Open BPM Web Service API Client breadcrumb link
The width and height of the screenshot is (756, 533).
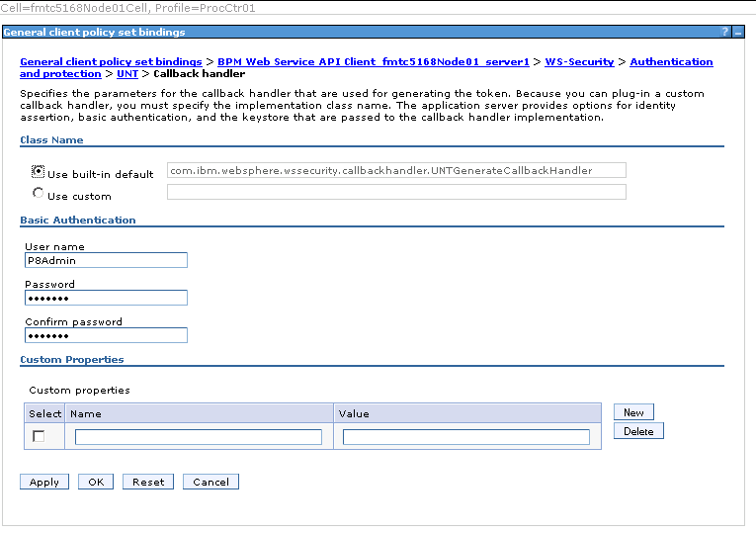374,61
